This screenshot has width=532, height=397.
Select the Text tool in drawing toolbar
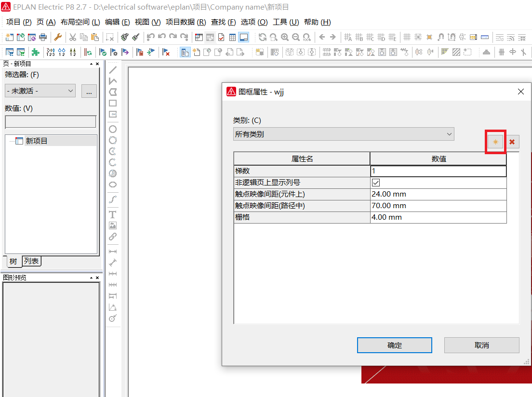[x=113, y=214]
